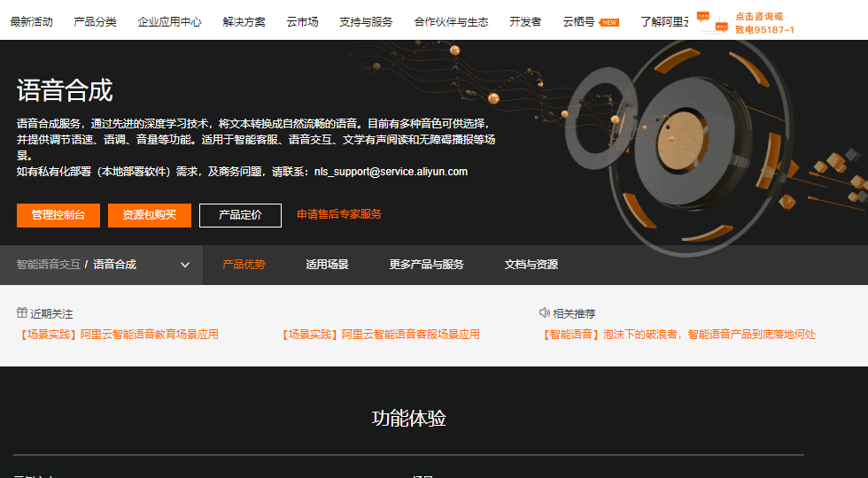Viewport: 868px width, 478px height.
Task: Open 合作伙伴与生态 menu
Action: coord(451,22)
